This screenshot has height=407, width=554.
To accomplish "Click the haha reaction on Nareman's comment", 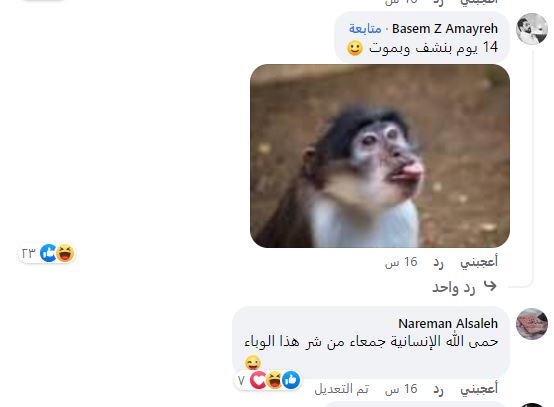I will coord(275,380).
